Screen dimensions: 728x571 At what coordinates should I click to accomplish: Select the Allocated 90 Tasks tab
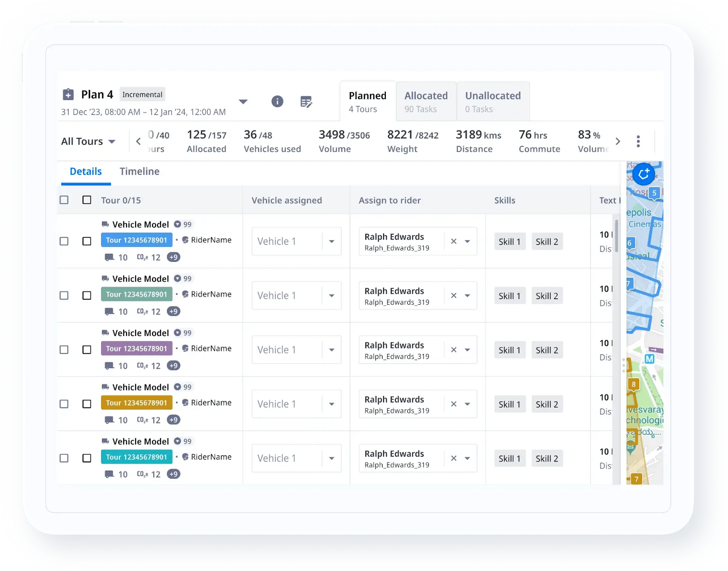[426, 101]
